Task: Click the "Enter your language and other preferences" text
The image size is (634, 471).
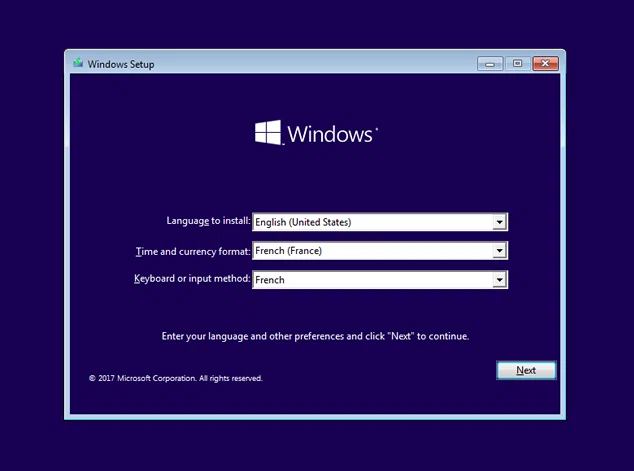Action: (x=315, y=336)
